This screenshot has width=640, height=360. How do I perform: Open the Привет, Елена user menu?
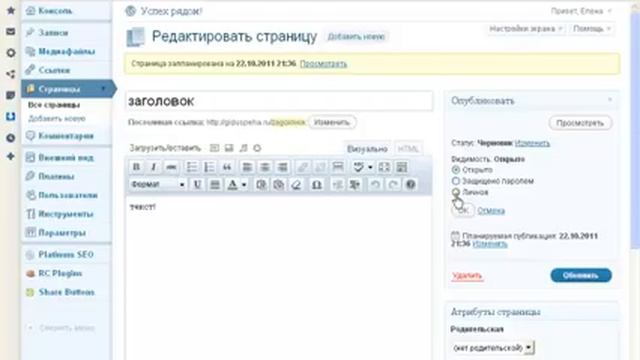tap(581, 11)
